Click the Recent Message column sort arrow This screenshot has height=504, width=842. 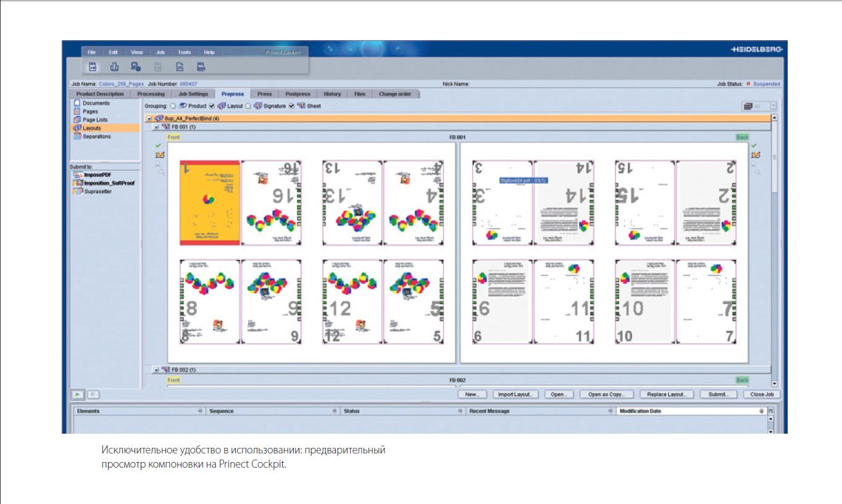[611, 411]
